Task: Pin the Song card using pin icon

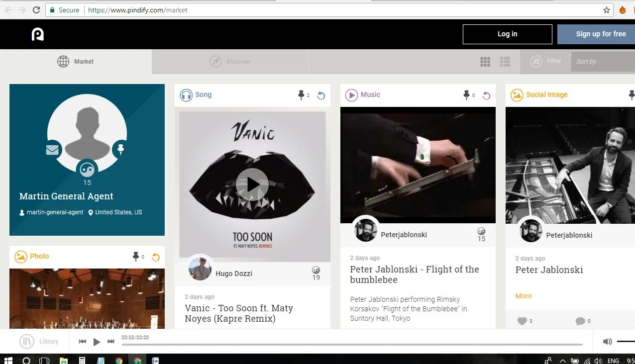Action: click(x=301, y=95)
